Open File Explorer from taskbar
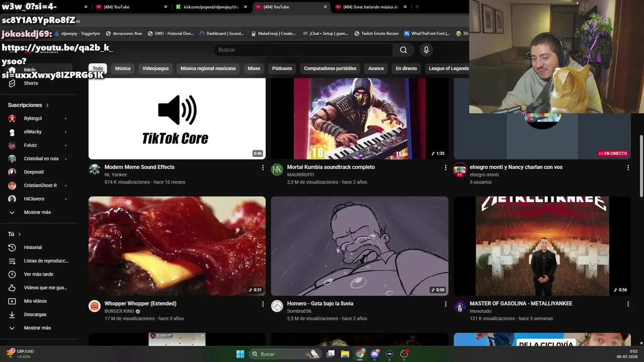644x362 pixels. pyautogui.click(x=345, y=354)
